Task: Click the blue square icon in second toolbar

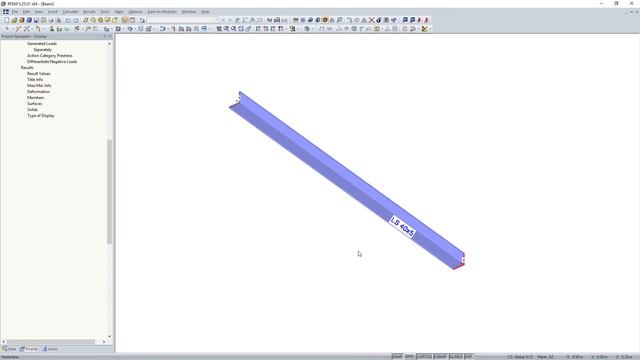Action: click(x=118, y=29)
